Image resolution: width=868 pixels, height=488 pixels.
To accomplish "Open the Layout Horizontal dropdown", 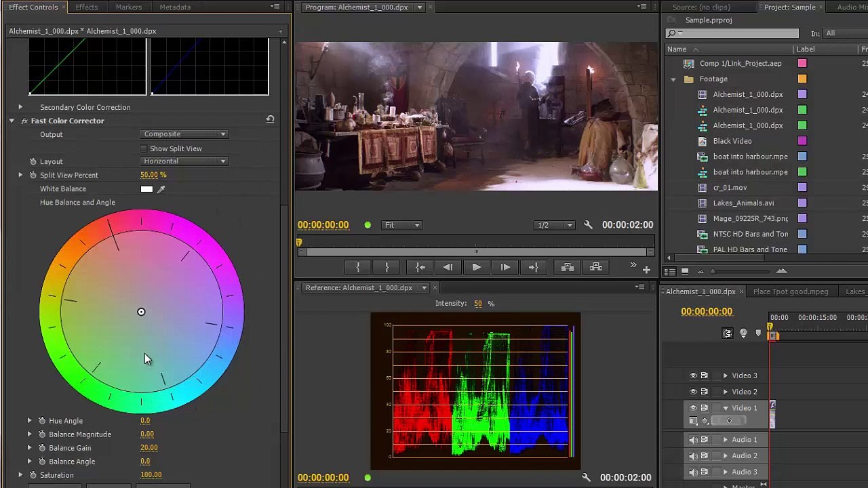I will pos(184,161).
